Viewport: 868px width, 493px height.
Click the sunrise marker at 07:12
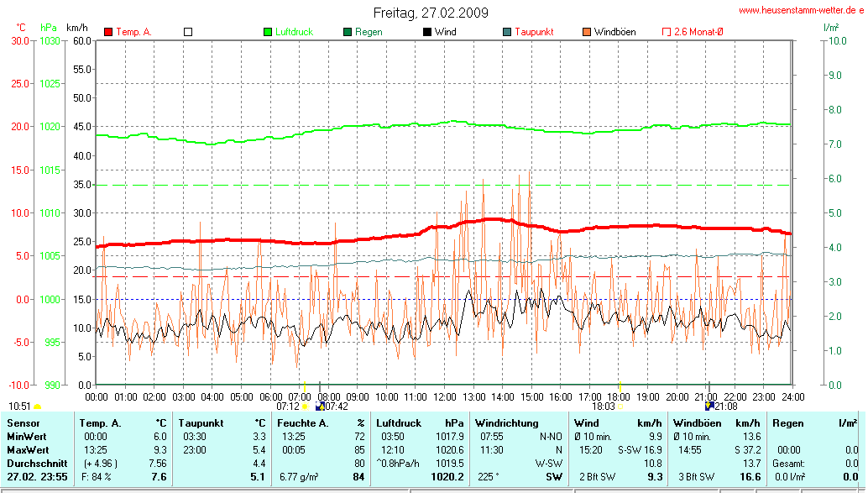304,405
